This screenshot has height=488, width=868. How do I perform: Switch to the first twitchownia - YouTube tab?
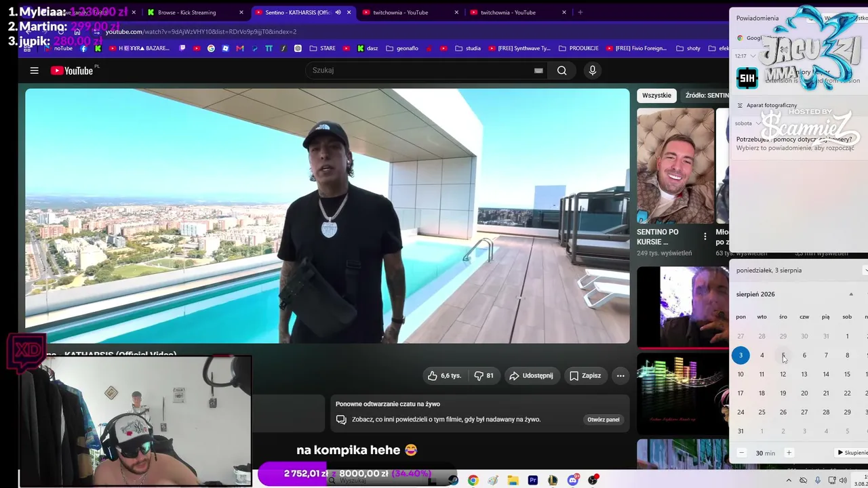pyautogui.click(x=410, y=12)
